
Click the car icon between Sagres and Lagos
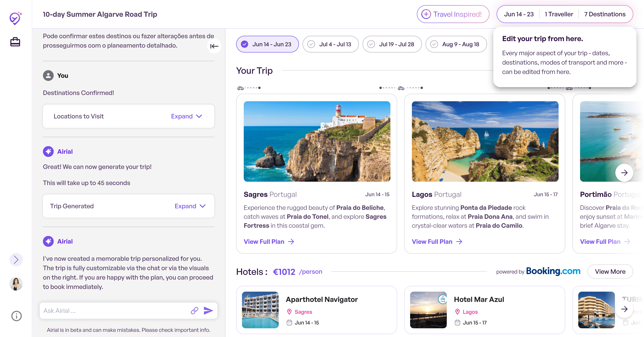(401, 88)
